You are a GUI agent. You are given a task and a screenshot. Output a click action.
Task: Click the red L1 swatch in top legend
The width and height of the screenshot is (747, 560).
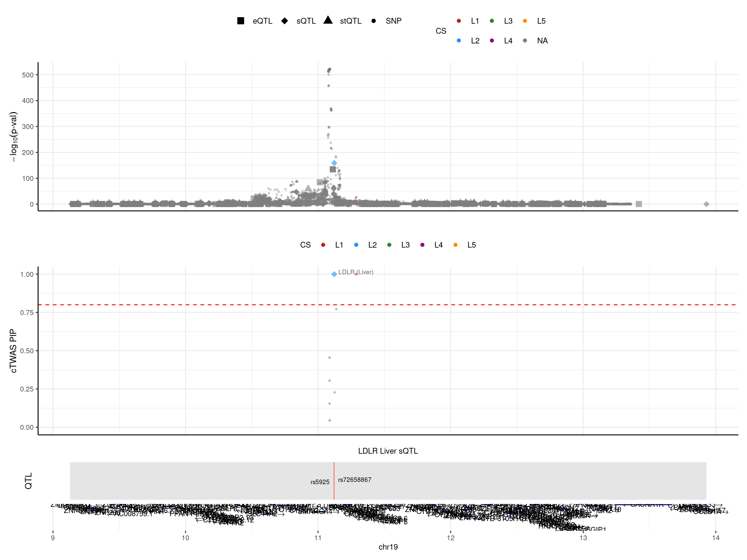coord(458,21)
